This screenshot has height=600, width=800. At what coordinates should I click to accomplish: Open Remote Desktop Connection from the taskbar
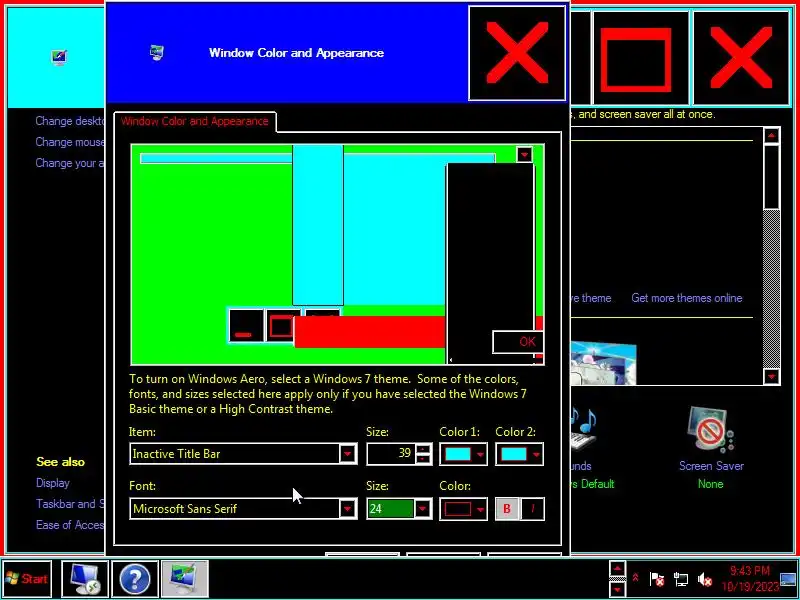pyautogui.click(x=85, y=579)
